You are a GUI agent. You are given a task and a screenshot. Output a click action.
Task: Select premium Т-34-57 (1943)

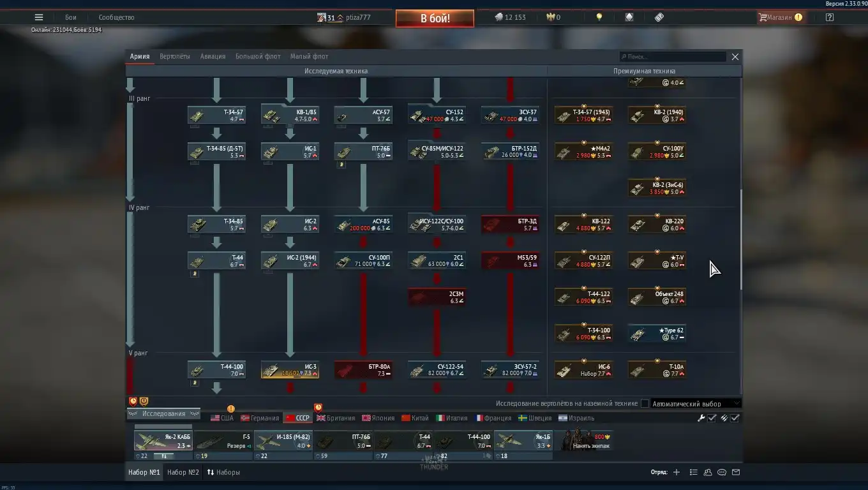click(584, 115)
